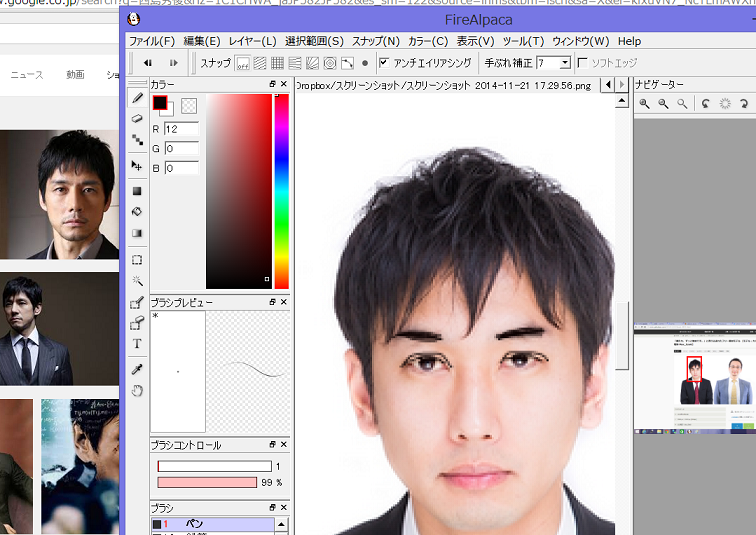Click the Undo arrow in the toolbar

tap(148, 63)
